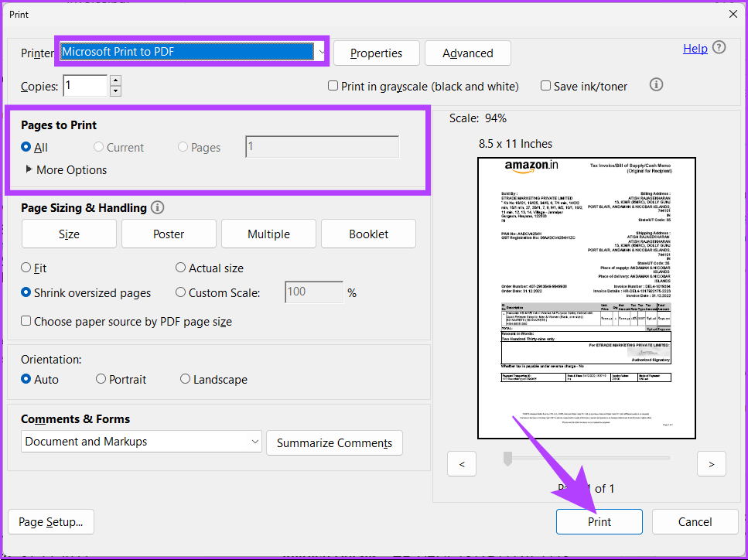The width and height of the screenshot is (748, 560).
Task: Enable Print in grayscale checkbox
Action: (x=333, y=86)
